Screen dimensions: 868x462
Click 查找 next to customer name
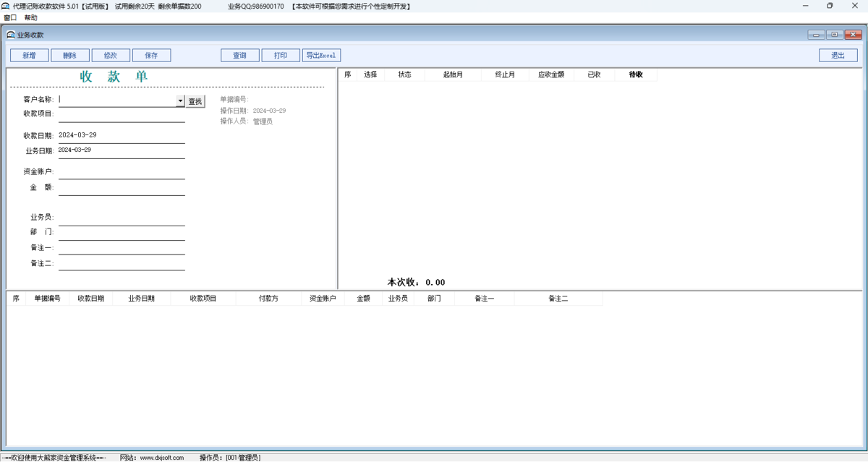point(195,101)
